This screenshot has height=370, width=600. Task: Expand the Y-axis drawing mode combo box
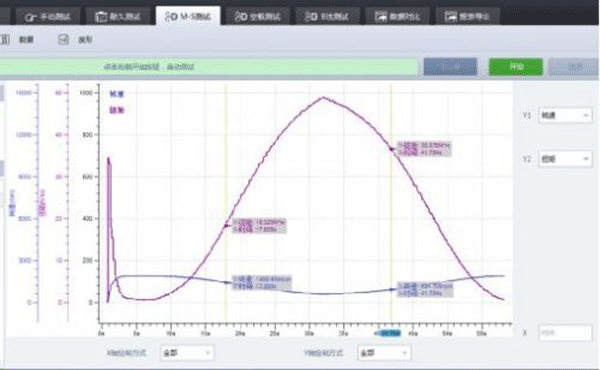(x=384, y=353)
